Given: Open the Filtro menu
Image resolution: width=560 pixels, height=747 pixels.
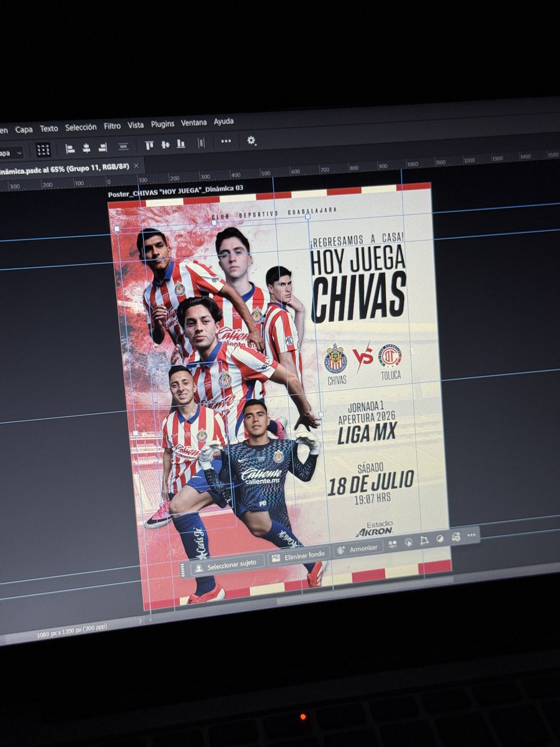Looking at the screenshot, I should click(x=113, y=126).
